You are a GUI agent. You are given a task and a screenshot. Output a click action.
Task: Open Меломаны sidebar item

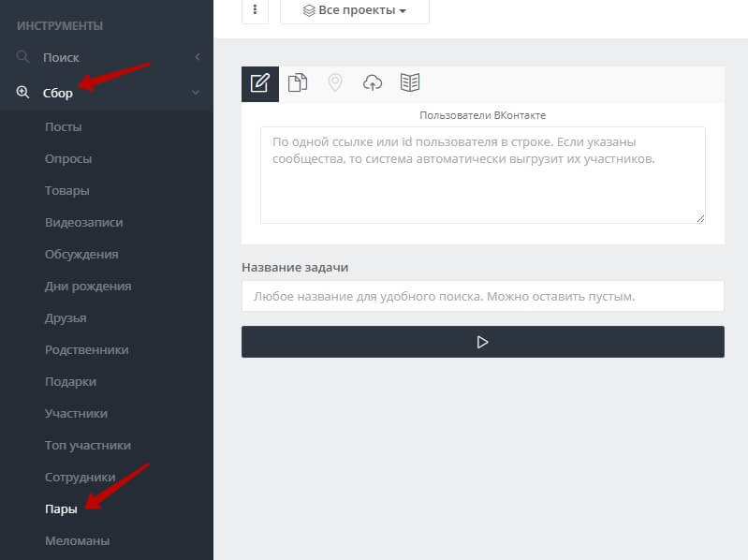[x=78, y=541]
